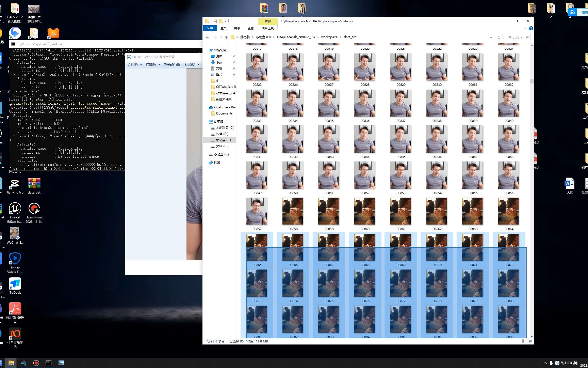The image size is (588, 368).
Task: Go up one folder level arrow
Action: click(x=226, y=37)
